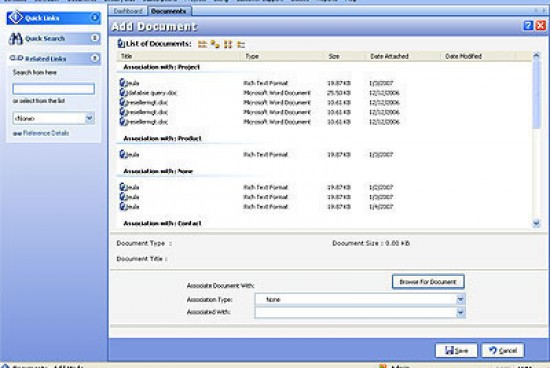The width and height of the screenshot is (550, 368).
Task: Open the Association Type dropdown
Action: click(x=461, y=299)
